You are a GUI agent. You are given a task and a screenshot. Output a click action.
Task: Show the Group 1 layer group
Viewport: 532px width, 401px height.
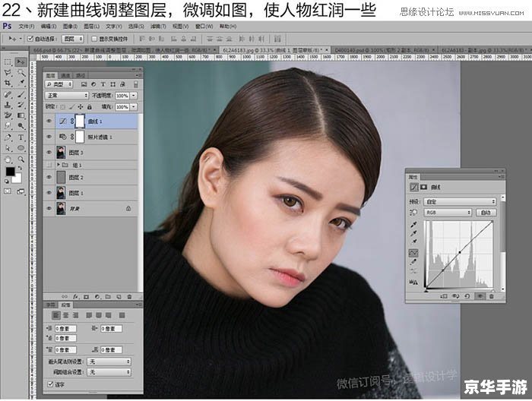[49, 165]
